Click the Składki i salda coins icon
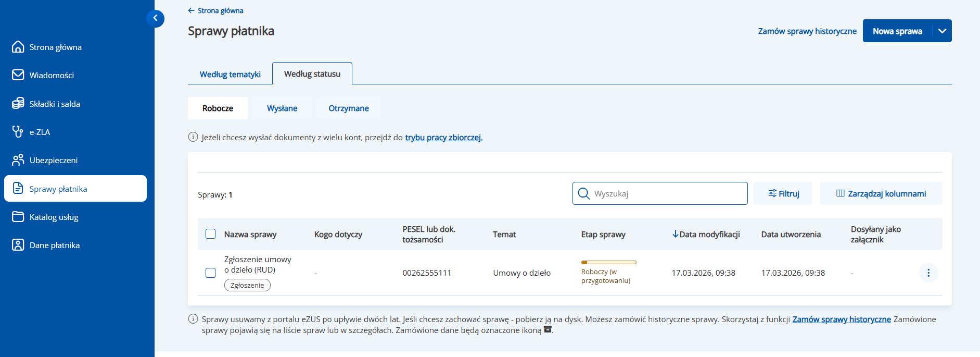Viewport: 980px width, 357px height. (x=18, y=103)
